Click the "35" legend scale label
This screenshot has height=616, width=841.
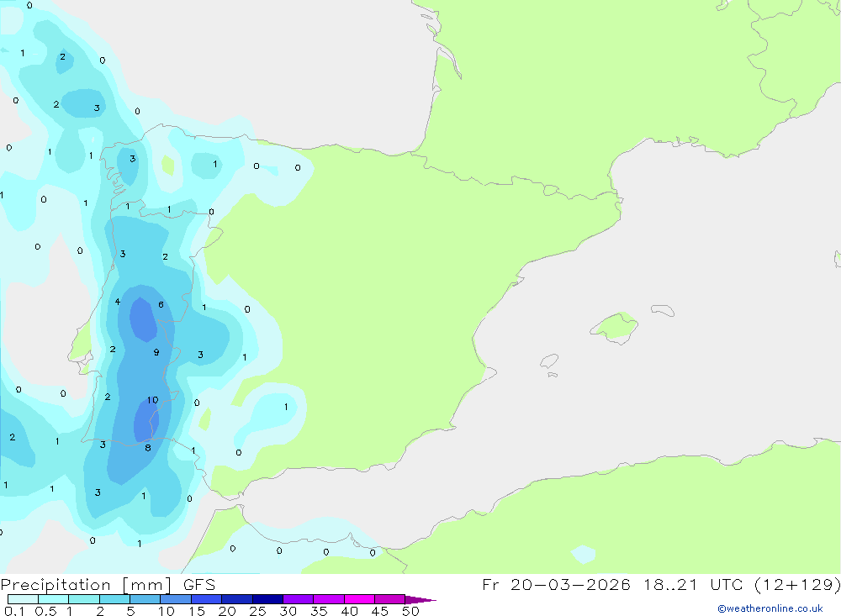tap(319, 611)
